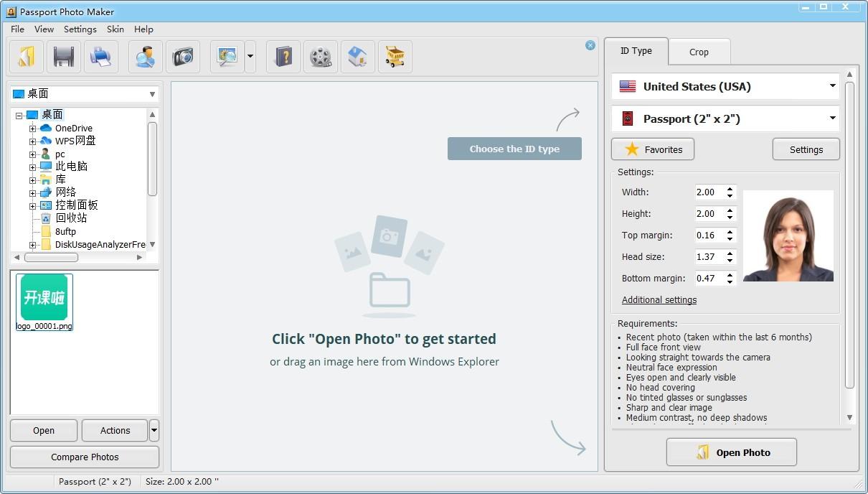Open the Additional settings link

pos(659,300)
